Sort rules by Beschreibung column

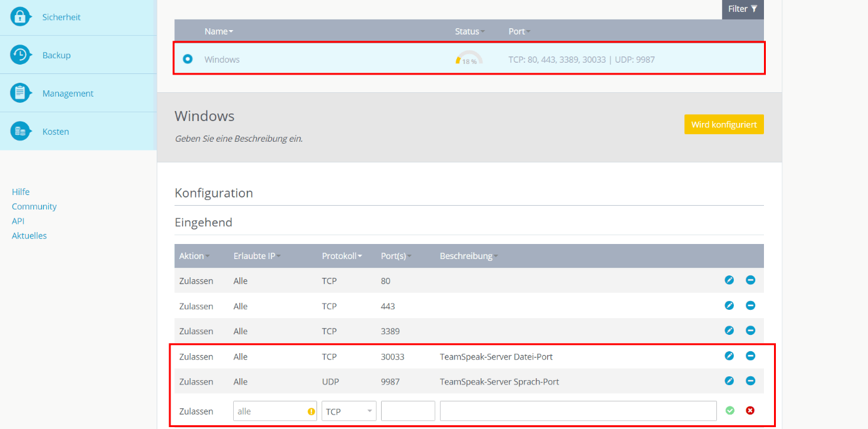pos(469,256)
